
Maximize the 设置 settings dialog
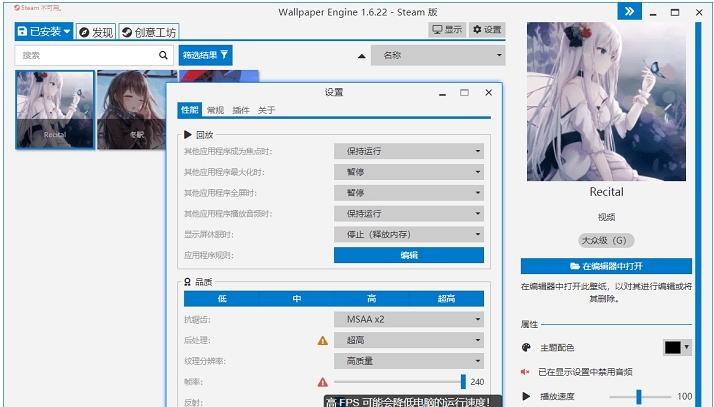pyautogui.click(x=464, y=93)
